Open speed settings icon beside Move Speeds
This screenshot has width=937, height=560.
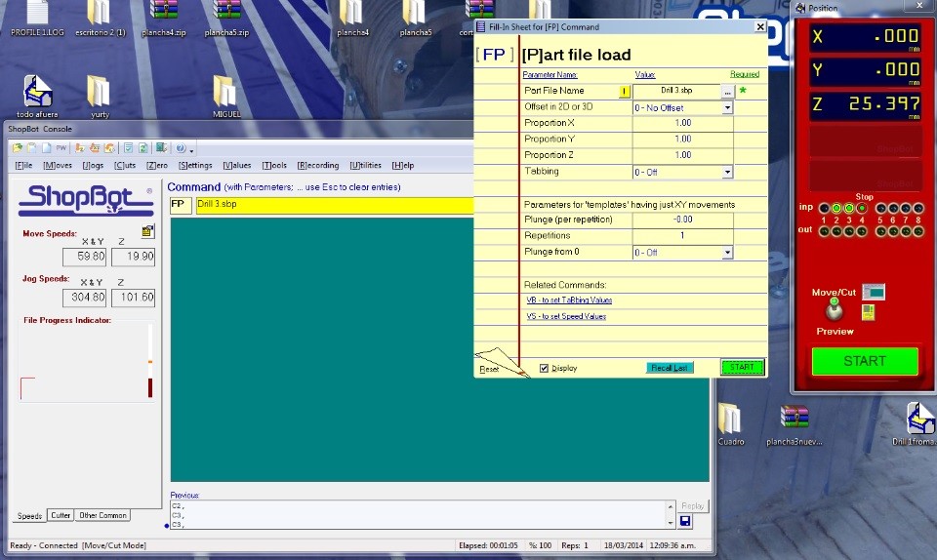(x=147, y=231)
